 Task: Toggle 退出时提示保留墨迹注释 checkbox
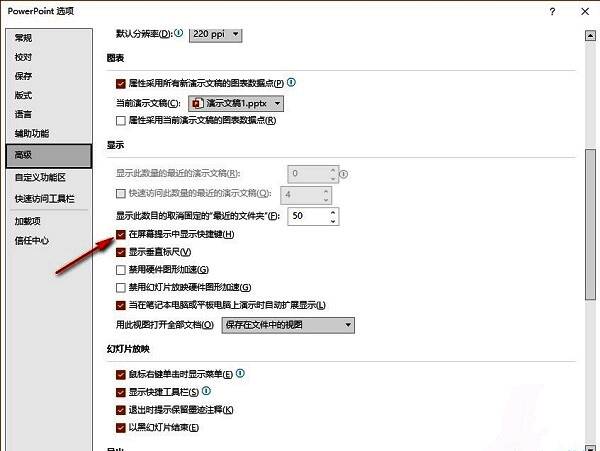[121, 410]
